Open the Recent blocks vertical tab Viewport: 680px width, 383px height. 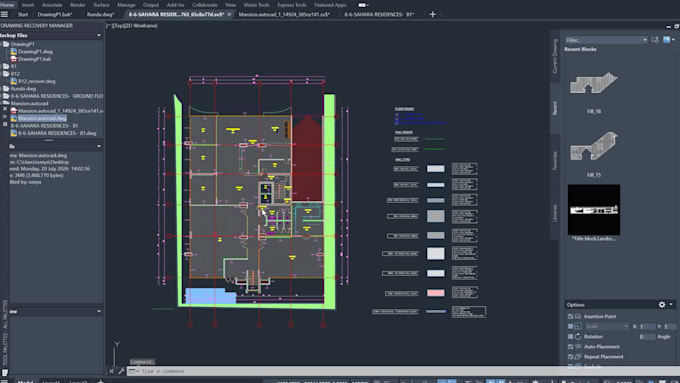coord(555,108)
